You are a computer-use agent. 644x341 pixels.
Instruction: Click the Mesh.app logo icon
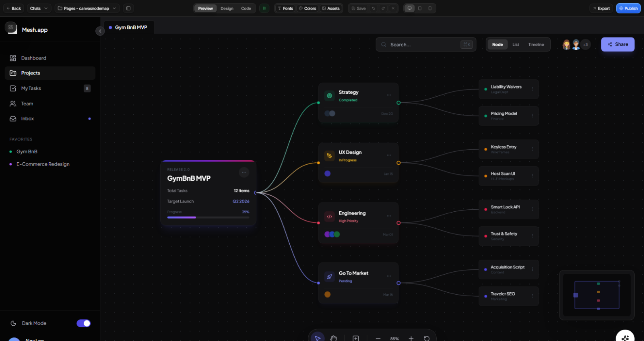coord(11,28)
